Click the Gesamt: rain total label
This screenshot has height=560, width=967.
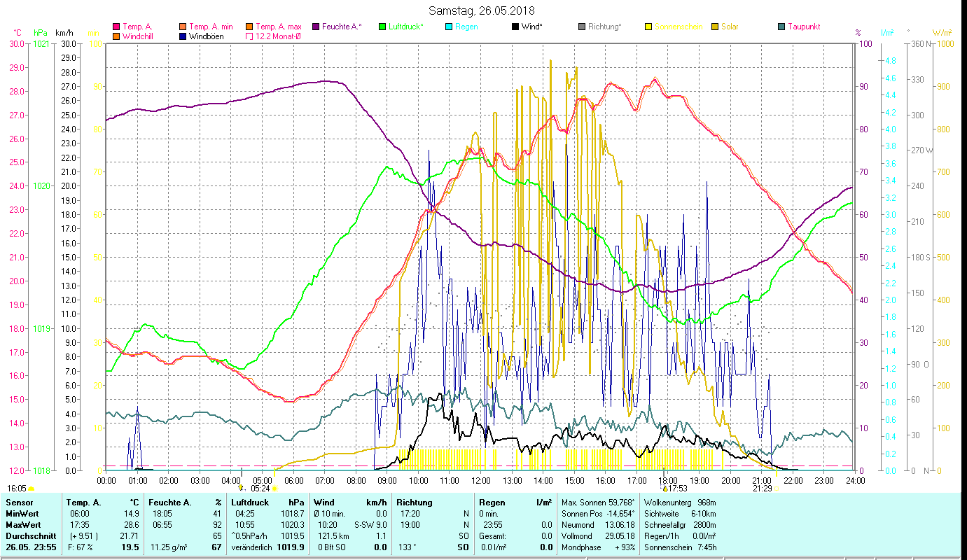[x=492, y=536]
